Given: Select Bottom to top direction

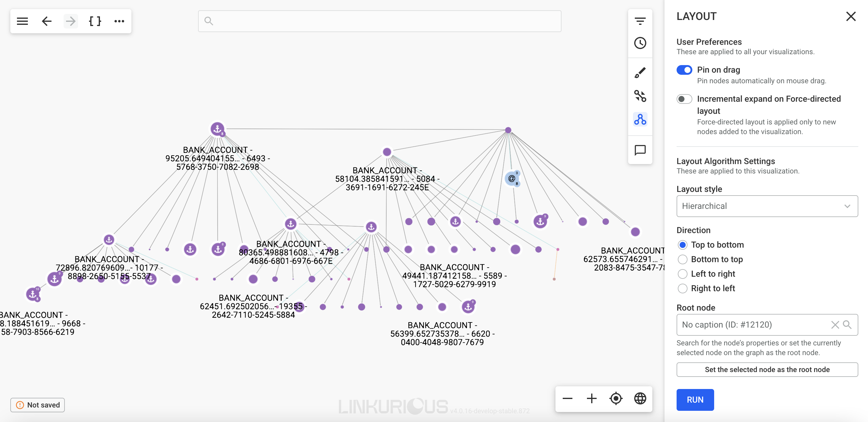Looking at the screenshot, I should click(x=682, y=259).
